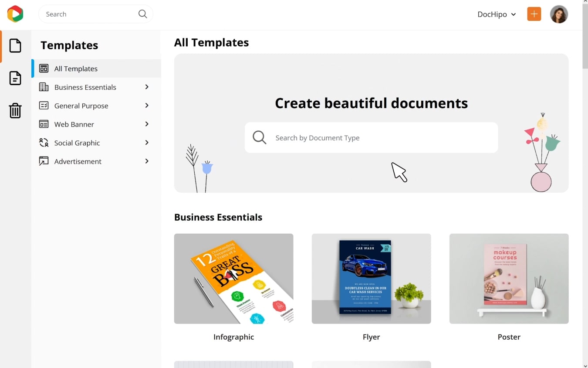The height and width of the screenshot is (368, 588).
Task: Click the orange plus create button
Action: click(534, 14)
